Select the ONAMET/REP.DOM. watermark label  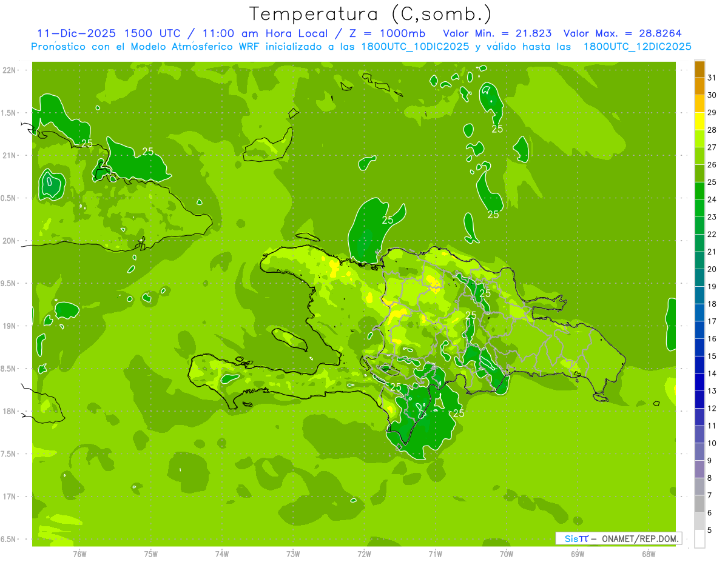click(x=639, y=538)
